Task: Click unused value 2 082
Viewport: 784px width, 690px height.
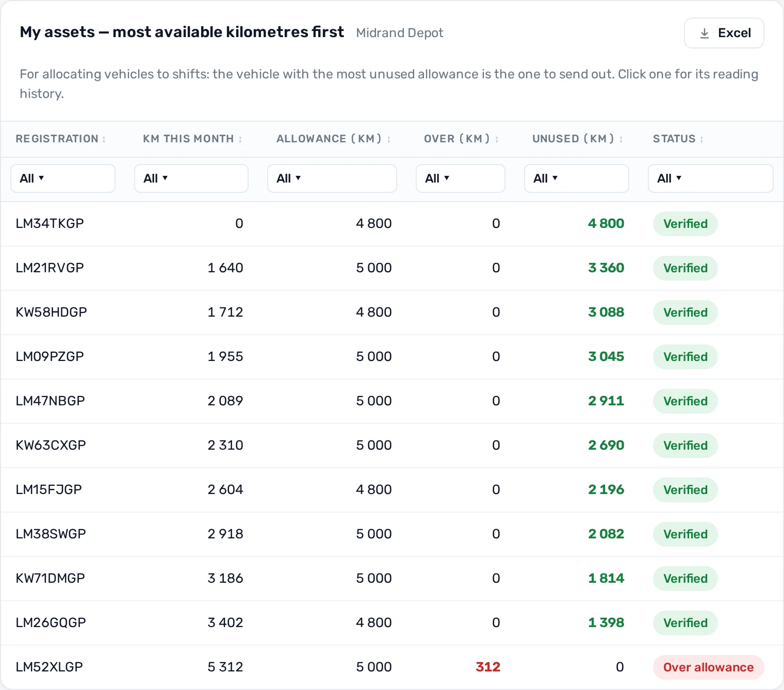Action: tap(606, 534)
